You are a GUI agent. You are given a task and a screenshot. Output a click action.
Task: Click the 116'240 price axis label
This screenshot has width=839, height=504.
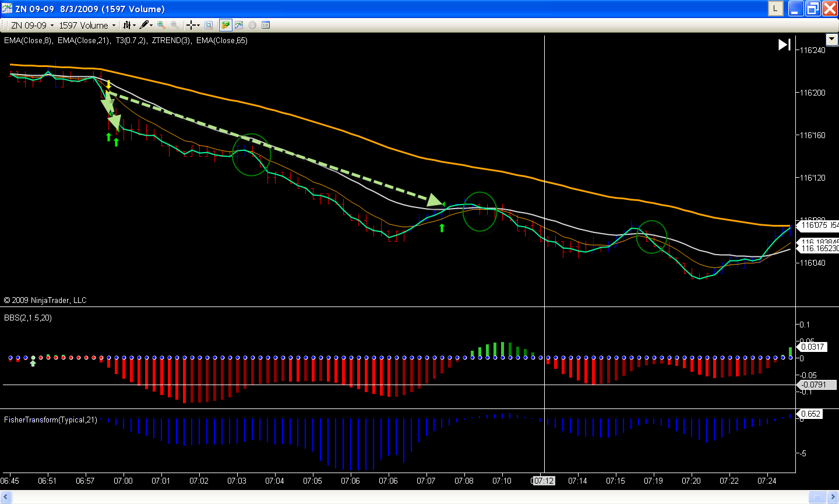tap(813, 50)
